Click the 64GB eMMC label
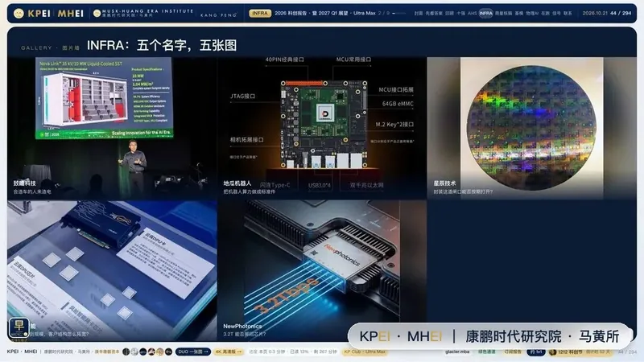Screen dimensions: 644x362 click(x=398, y=104)
